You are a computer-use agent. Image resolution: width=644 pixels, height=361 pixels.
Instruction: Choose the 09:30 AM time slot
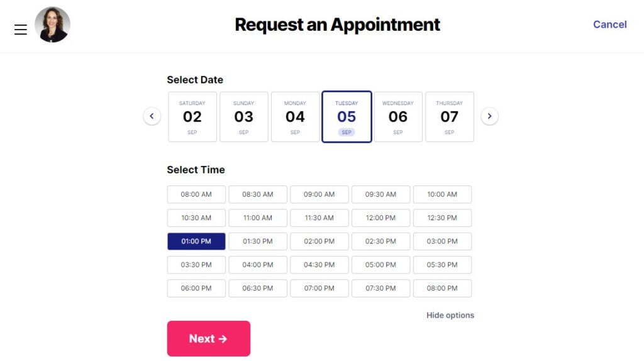(380, 194)
